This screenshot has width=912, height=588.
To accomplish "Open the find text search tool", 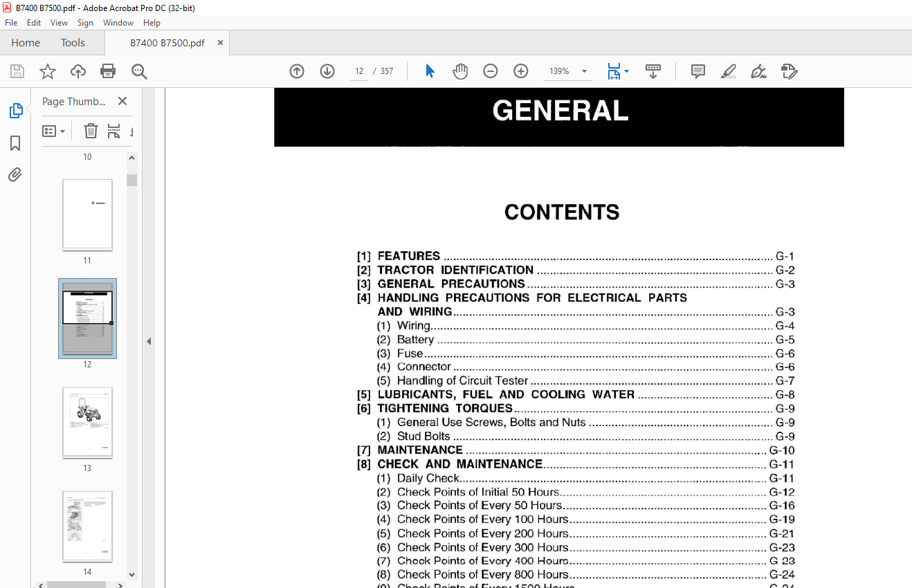I will tap(139, 71).
